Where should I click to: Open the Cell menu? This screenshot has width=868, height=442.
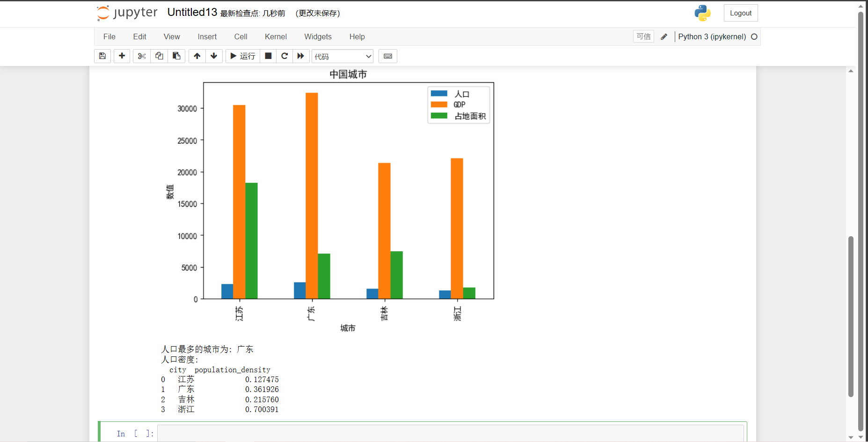tap(241, 36)
